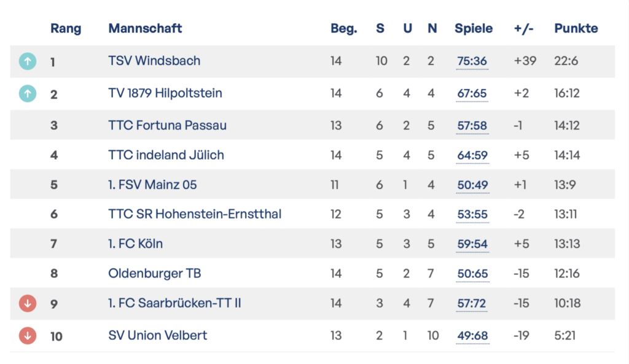Click the Mannschaft column header

(145, 28)
